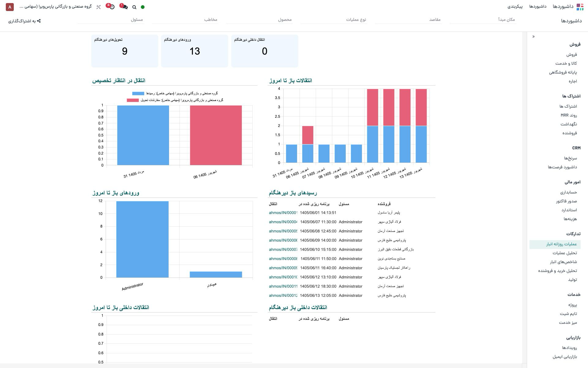
Task: Open the مقاصد filter field
Action: (408, 20)
